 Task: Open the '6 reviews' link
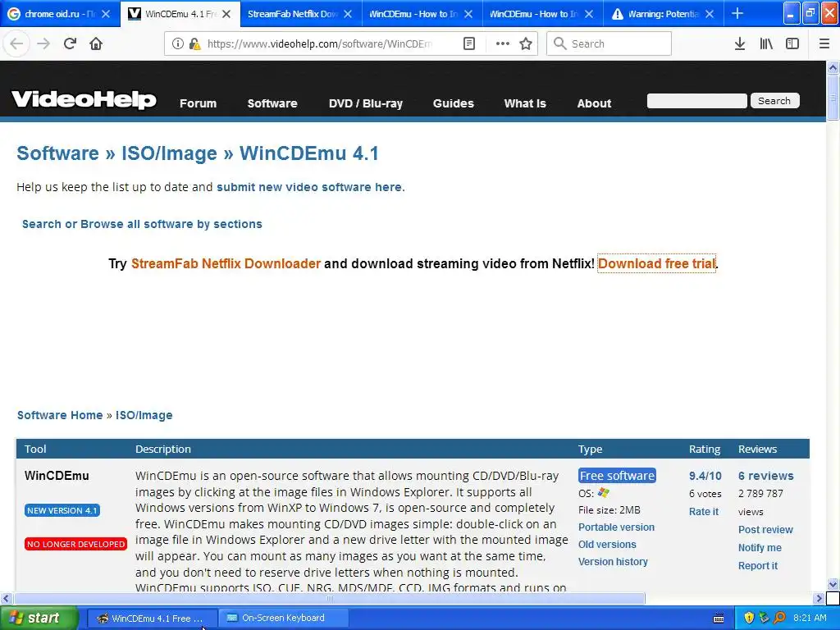[766, 476]
